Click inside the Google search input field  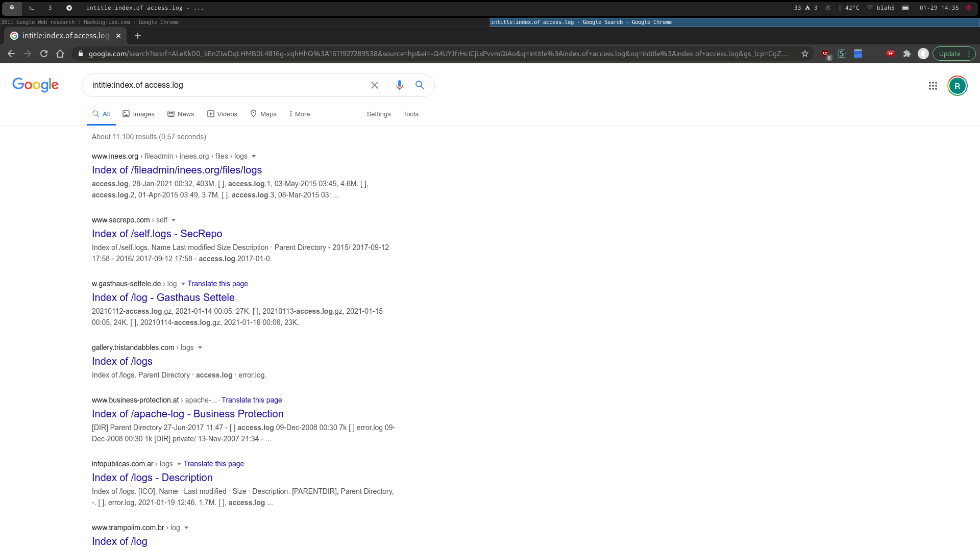click(225, 85)
